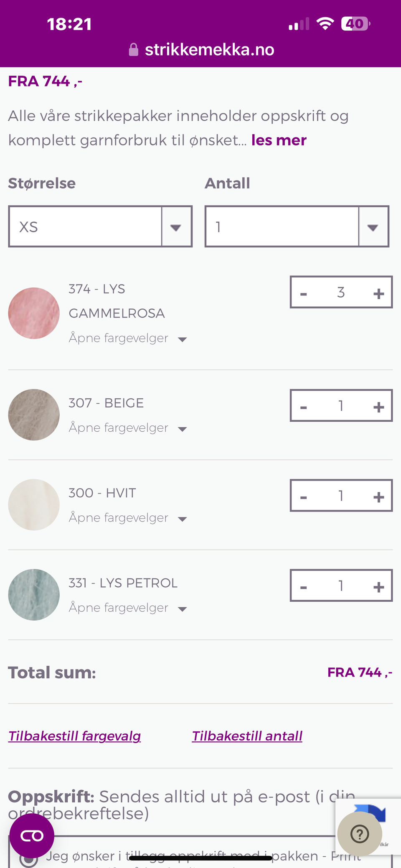
Task: Expand Åpne fargevelger for 307 Beige
Action: click(128, 428)
